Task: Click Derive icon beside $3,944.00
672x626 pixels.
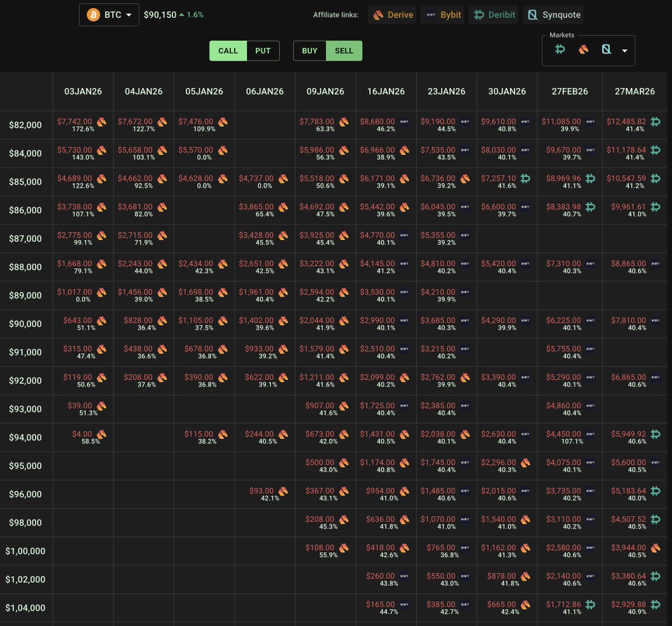Action: tap(655, 548)
